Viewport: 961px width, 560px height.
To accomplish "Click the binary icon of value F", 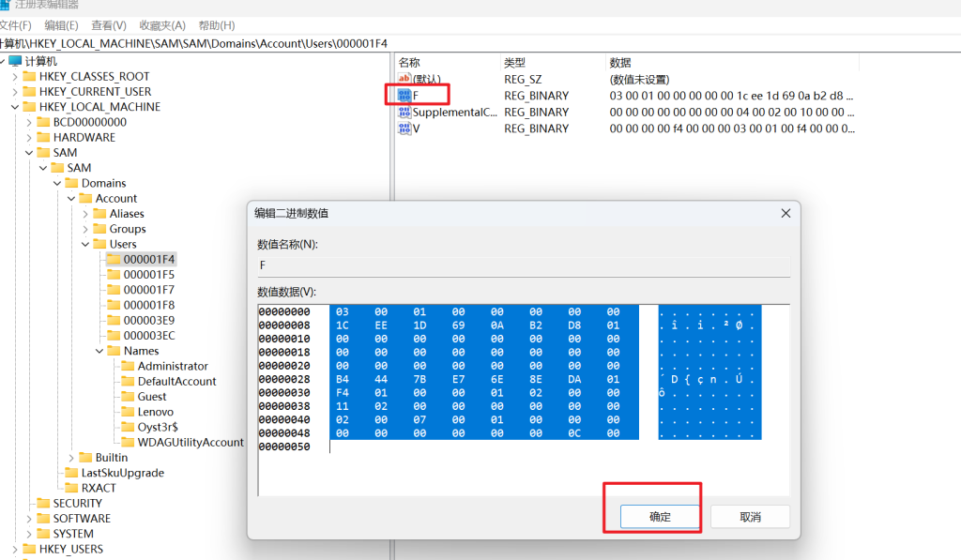I will click(x=404, y=96).
